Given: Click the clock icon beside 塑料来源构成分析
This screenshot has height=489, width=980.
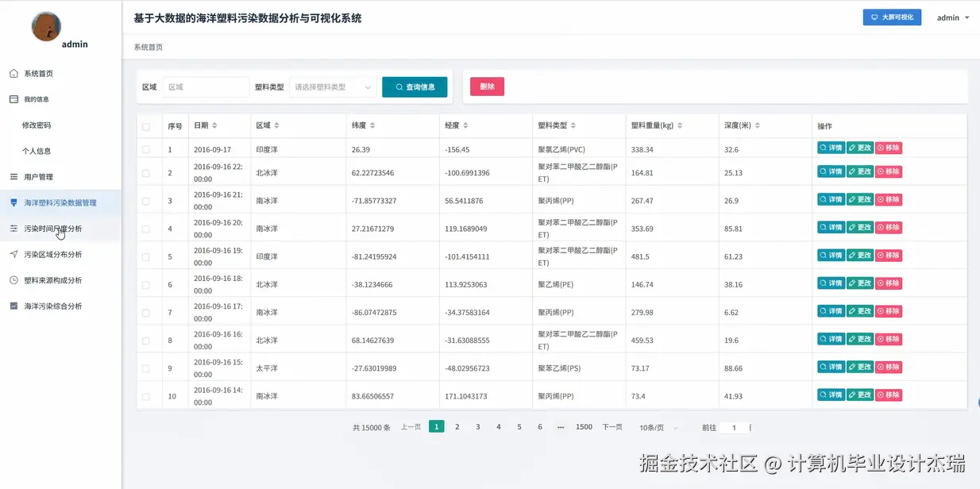Looking at the screenshot, I should (x=14, y=280).
